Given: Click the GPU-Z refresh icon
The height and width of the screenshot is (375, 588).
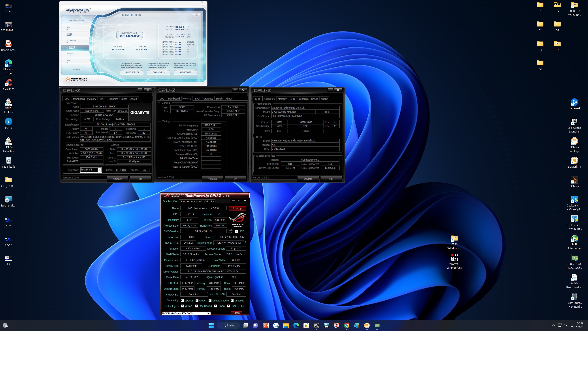Looking at the screenshot, I should (239, 201).
